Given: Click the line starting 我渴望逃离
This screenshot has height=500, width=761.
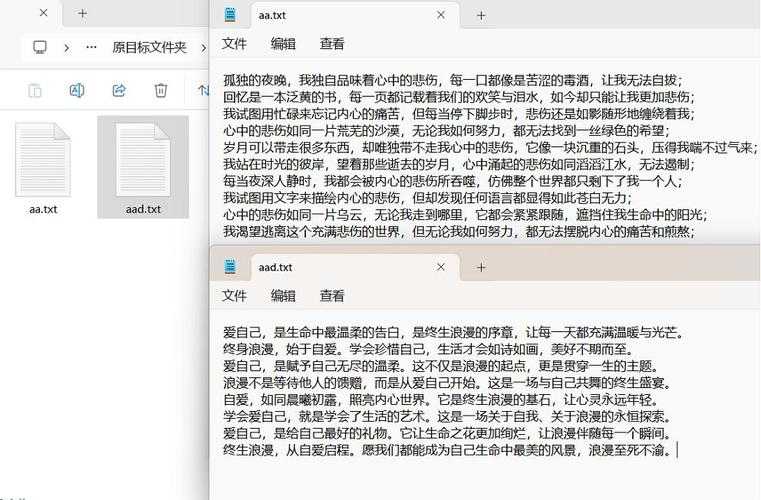Looking at the screenshot, I should point(459,232).
